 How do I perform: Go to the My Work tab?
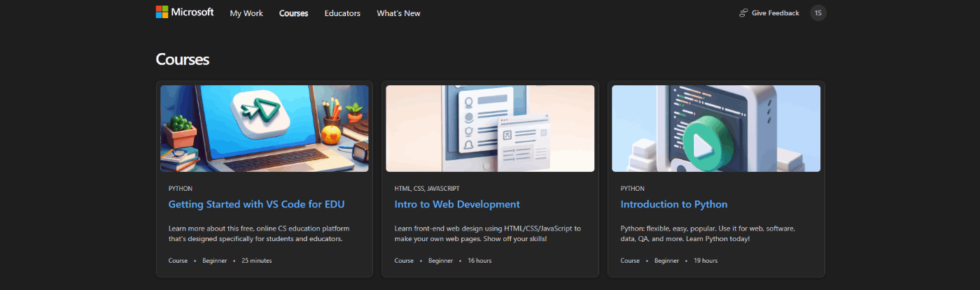(246, 13)
